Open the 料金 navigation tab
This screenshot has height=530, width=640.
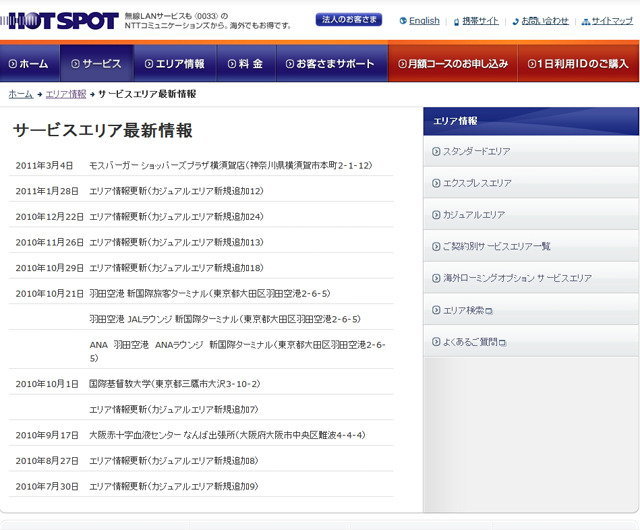tap(247, 64)
